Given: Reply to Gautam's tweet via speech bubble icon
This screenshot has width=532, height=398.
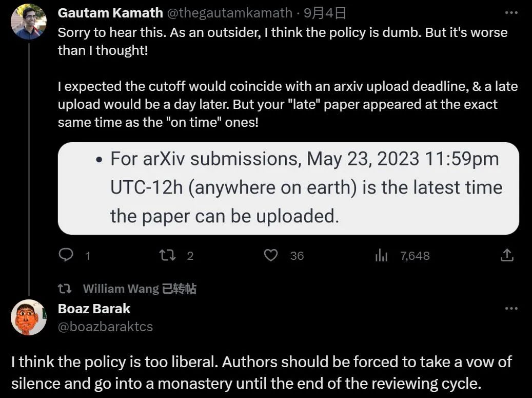Looking at the screenshot, I should click(66, 255).
